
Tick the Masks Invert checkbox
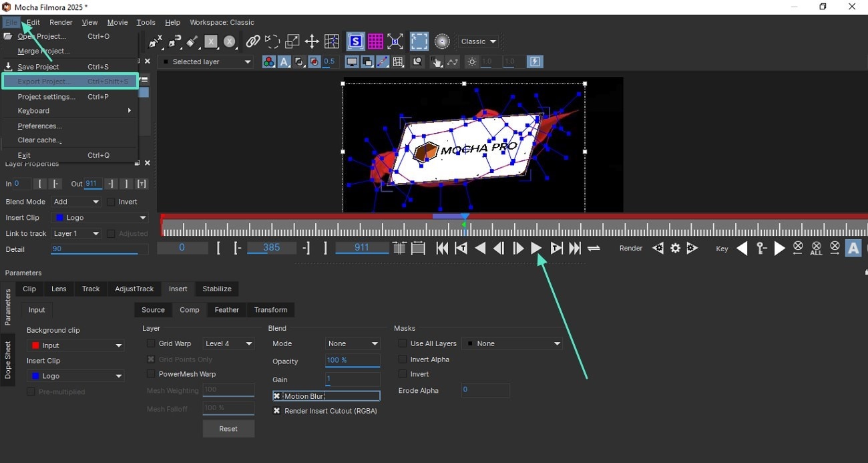(x=403, y=374)
